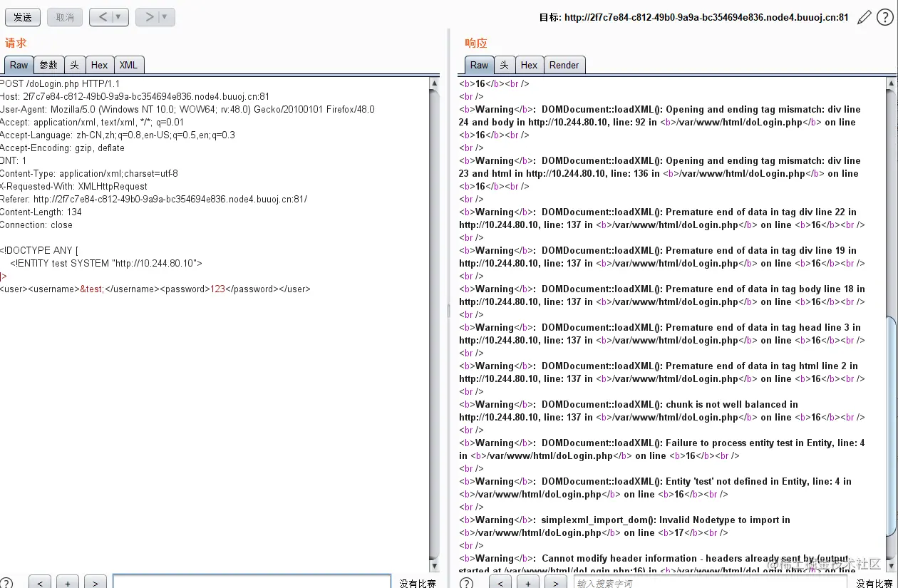Click the pencil icon to edit target
This screenshot has height=588, width=898.
[864, 17]
